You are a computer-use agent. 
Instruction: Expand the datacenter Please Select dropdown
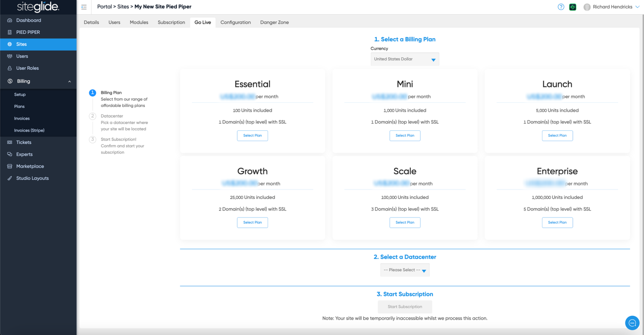point(405,270)
